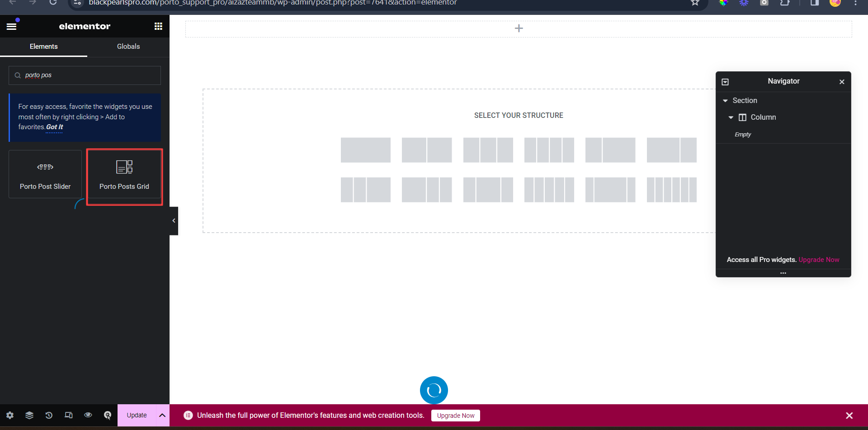This screenshot has height=430, width=868.
Task: Choose the single-column structure
Action: coord(366,150)
